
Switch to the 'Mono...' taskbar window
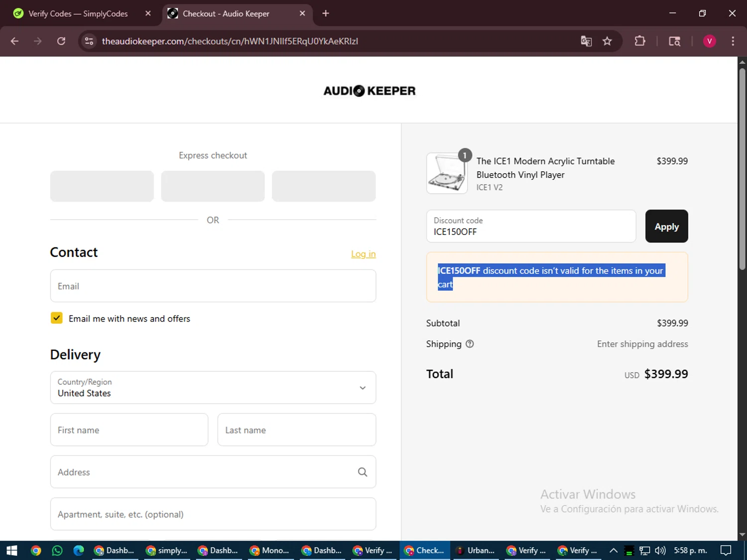[x=270, y=551]
